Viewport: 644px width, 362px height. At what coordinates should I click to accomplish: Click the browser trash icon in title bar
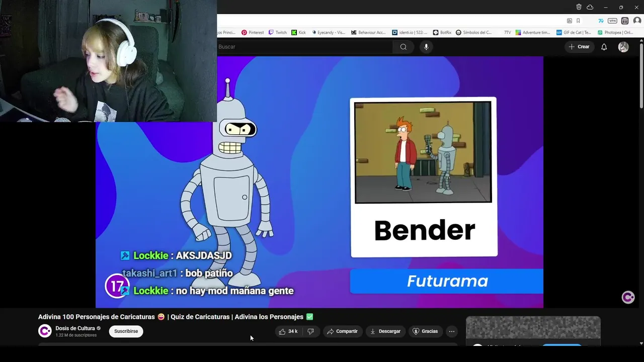pyautogui.click(x=579, y=7)
